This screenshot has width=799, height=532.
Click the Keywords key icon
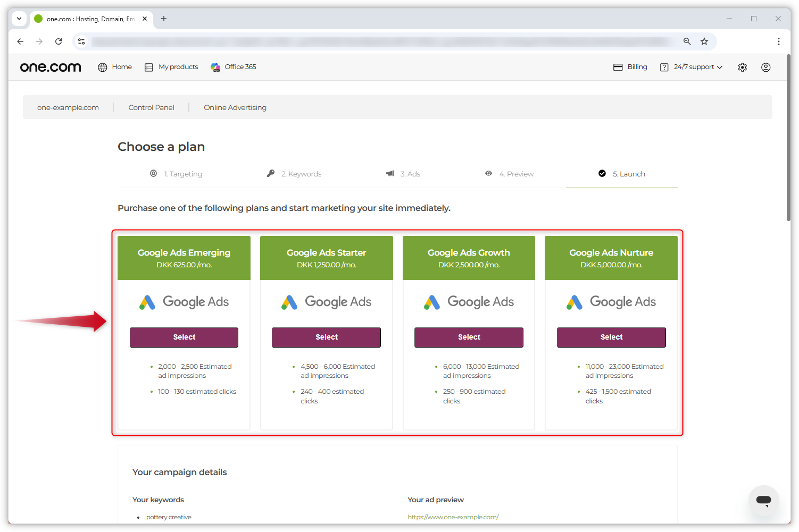(x=271, y=173)
